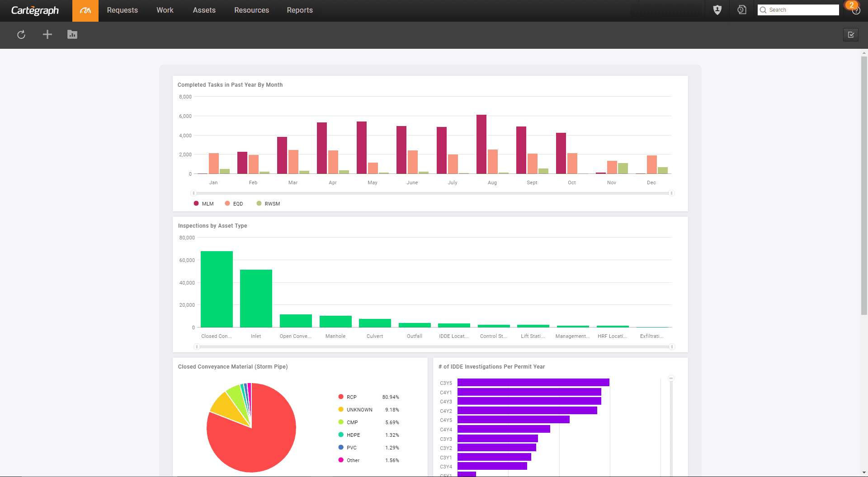
Task: Toggle the EQD series in chart legend
Action: pos(234,204)
